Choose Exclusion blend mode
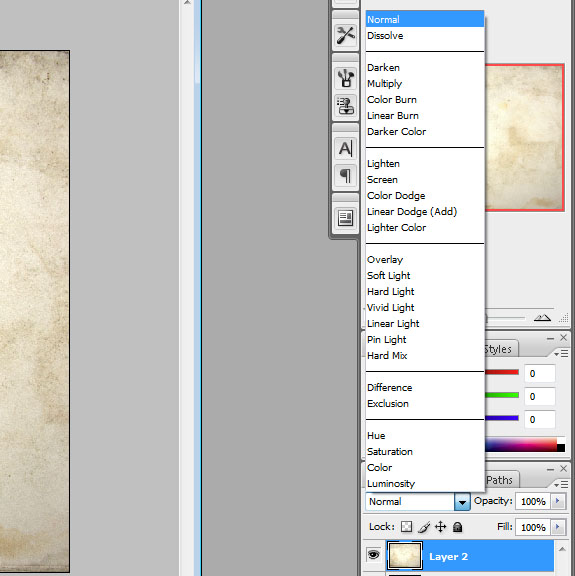 point(425,403)
